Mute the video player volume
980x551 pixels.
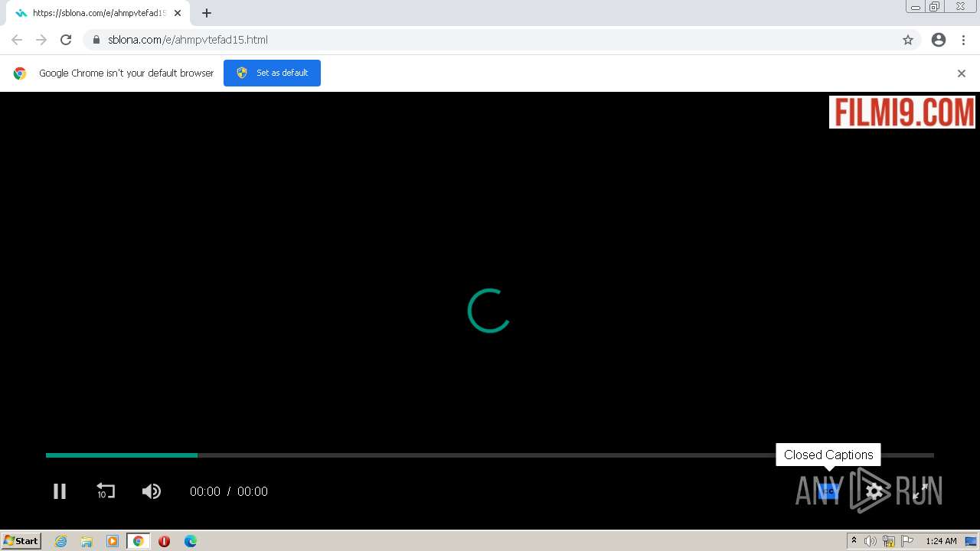pos(152,491)
